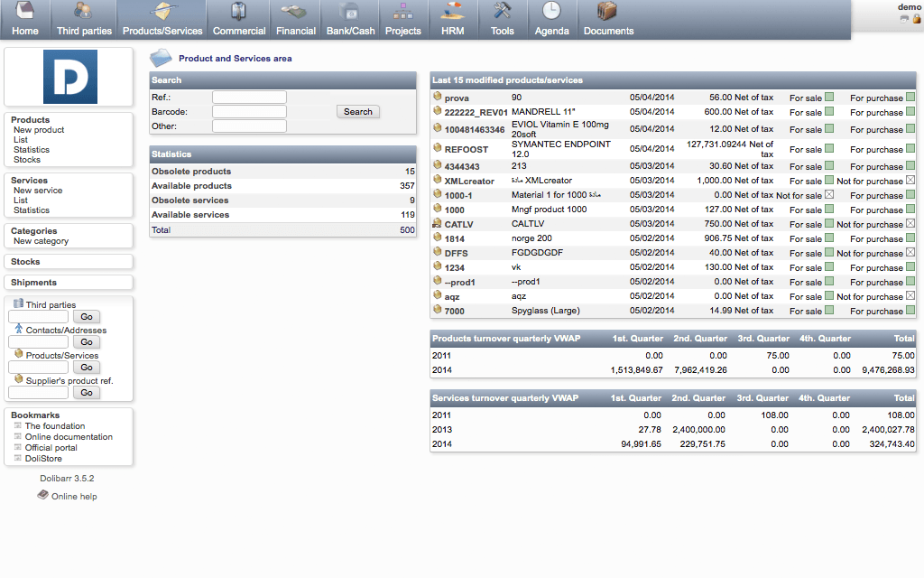The height and width of the screenshot is (578, 924).
Task: Click the printer icon under demo
Action: 904,18
